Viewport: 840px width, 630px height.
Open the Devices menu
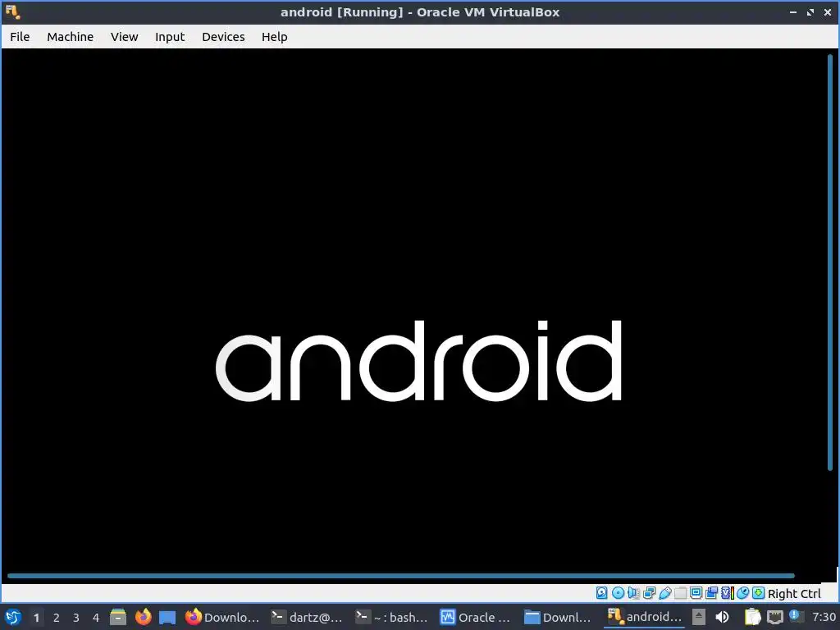223,37
